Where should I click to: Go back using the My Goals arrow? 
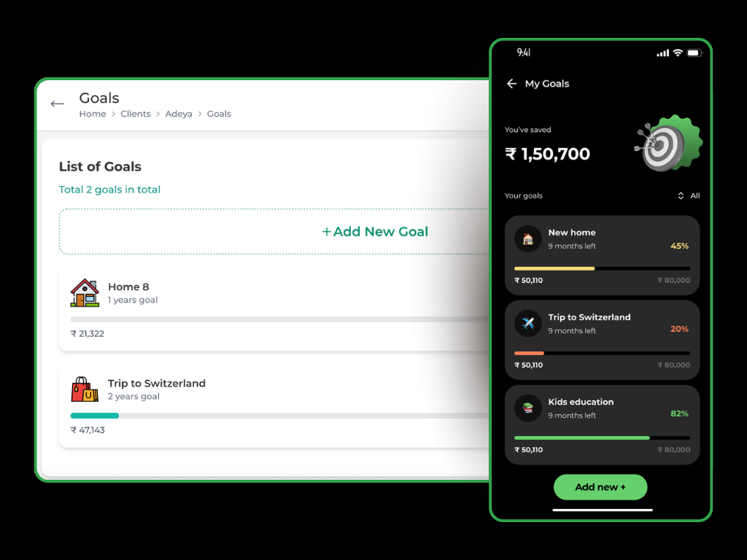[x=511, y=84]
